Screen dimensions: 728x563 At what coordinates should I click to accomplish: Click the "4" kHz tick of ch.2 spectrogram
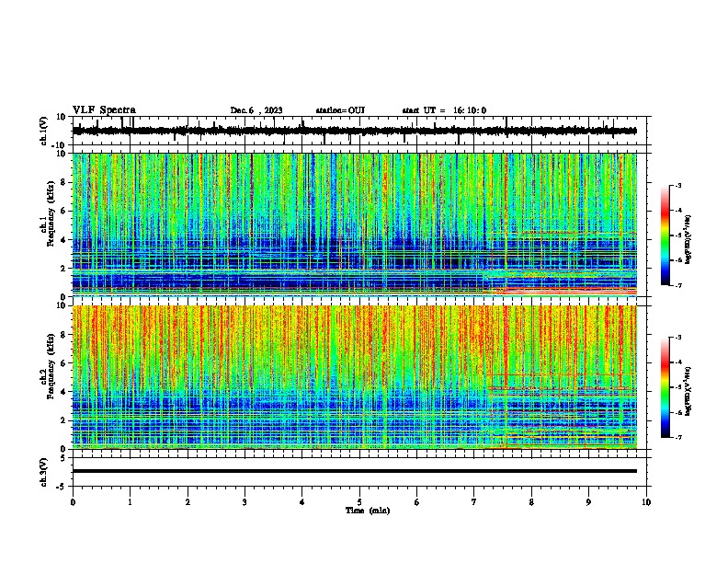63,392
